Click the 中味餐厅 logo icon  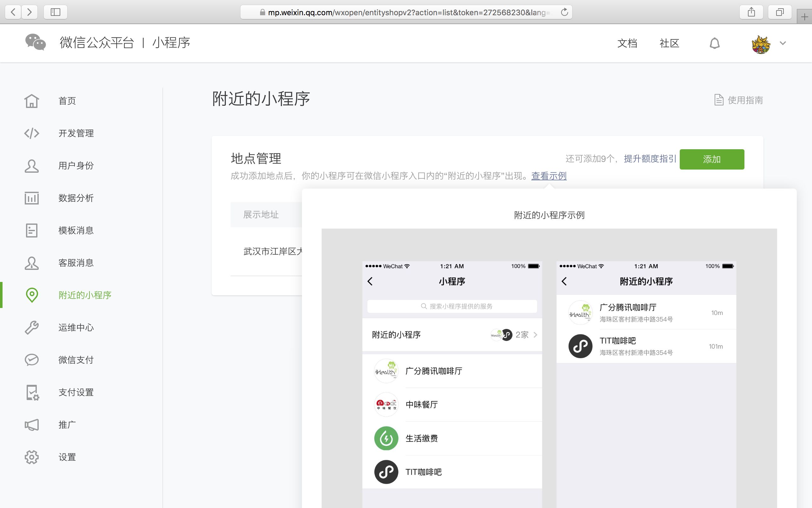click(386, 404)
